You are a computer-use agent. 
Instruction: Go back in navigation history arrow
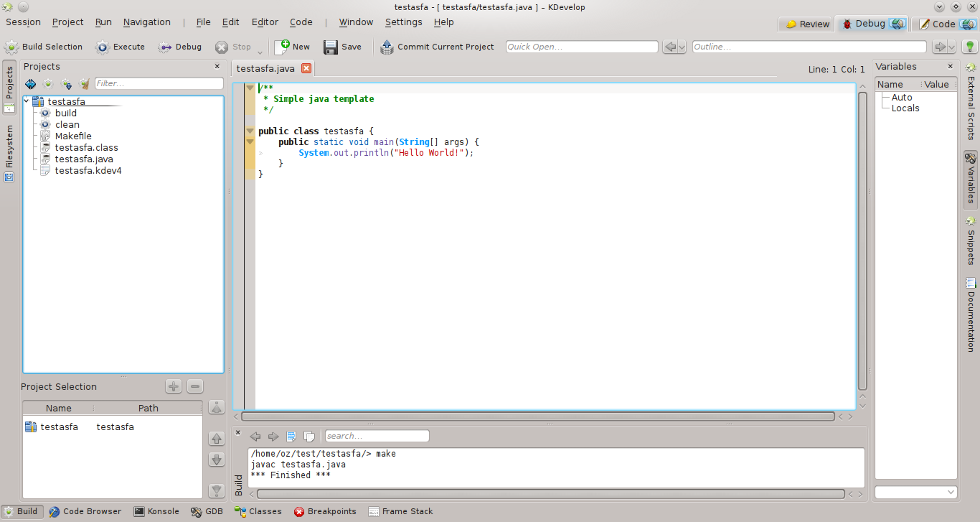(x=670, y=47)
